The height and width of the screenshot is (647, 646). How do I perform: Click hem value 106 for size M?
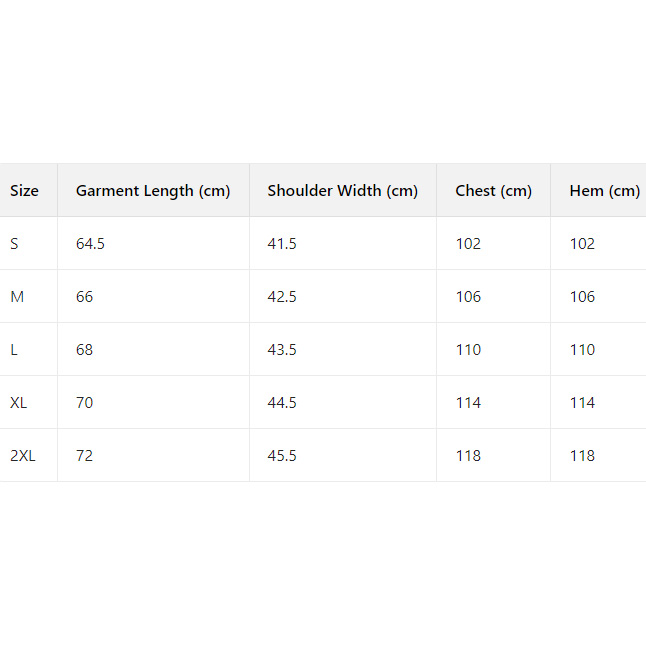click(x=582, y=297)
